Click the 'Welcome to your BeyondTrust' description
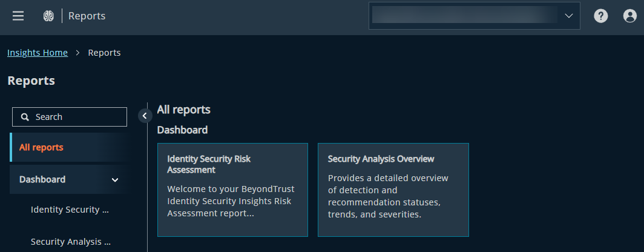644x252 pixels. 231,201
